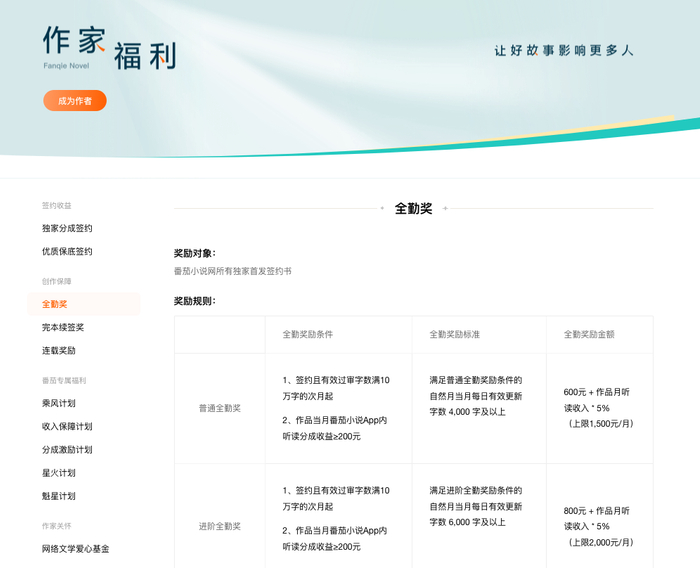This screenshot has width=700, height=568.
Task: Click the 奖励对象: label
Action: pyautogui.click(x=195, y=253)
